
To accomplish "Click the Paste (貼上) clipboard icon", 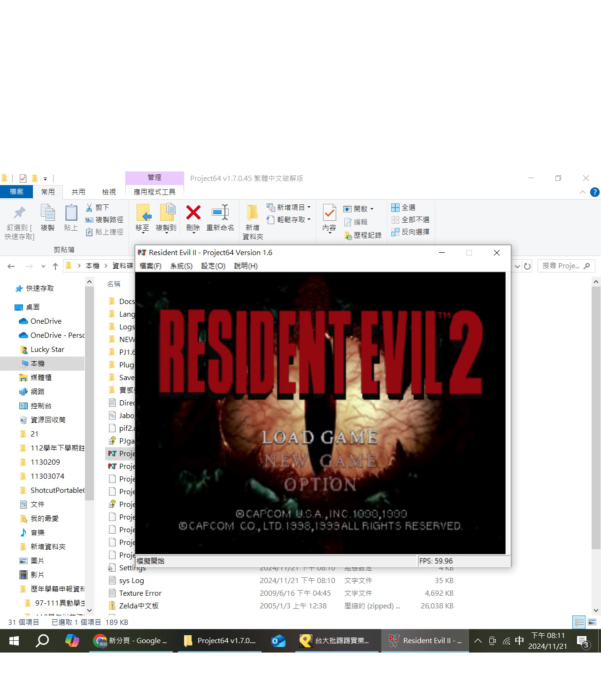I will pyautogui.click(x=71, y=212).
